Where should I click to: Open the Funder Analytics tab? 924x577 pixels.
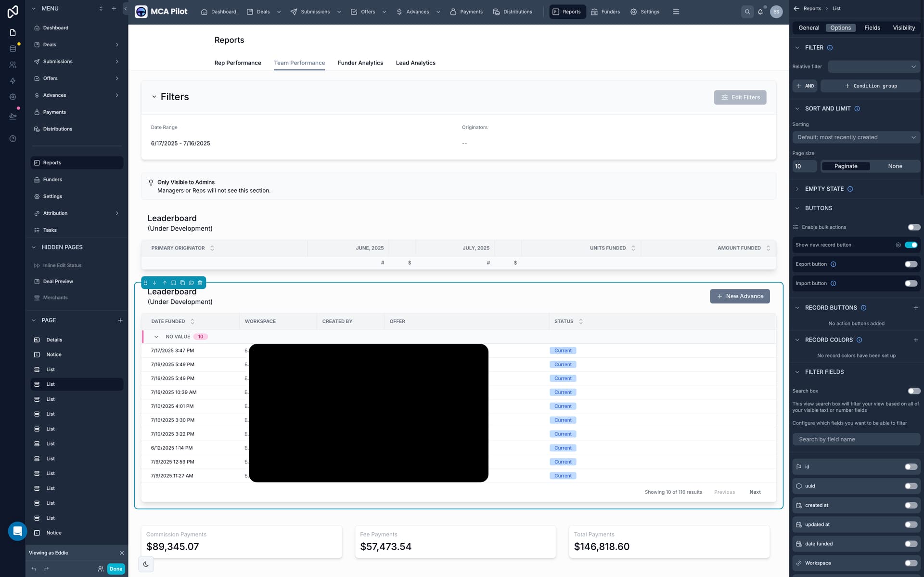click(360, 63)
